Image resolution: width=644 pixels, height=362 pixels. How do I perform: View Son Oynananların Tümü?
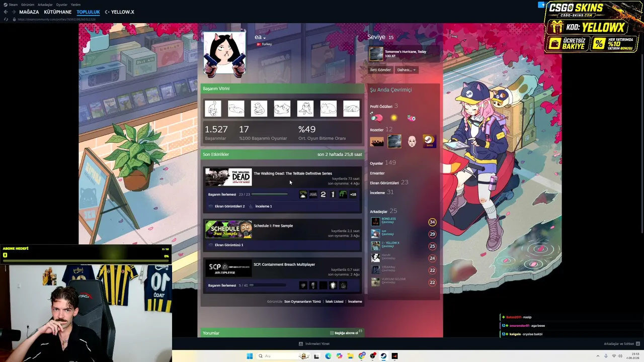point(302,302)
